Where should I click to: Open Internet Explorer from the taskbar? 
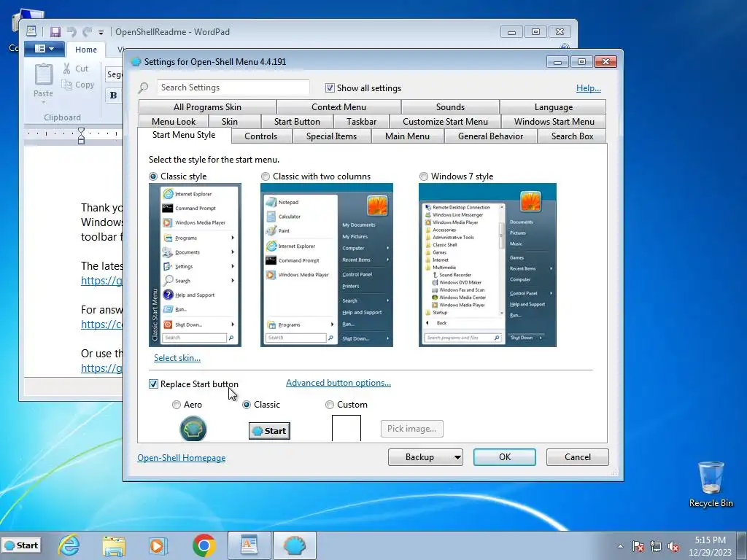69,545
